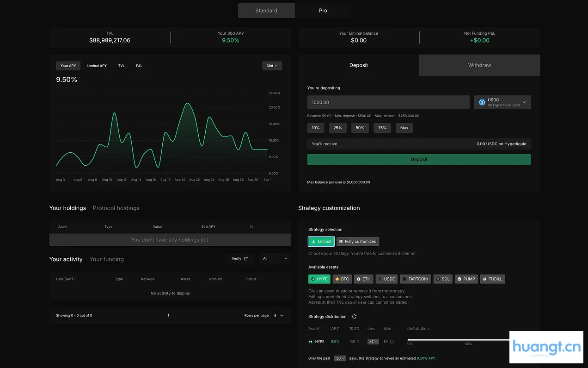
Task: Click the 50% amount button
Action: [360, 128]
